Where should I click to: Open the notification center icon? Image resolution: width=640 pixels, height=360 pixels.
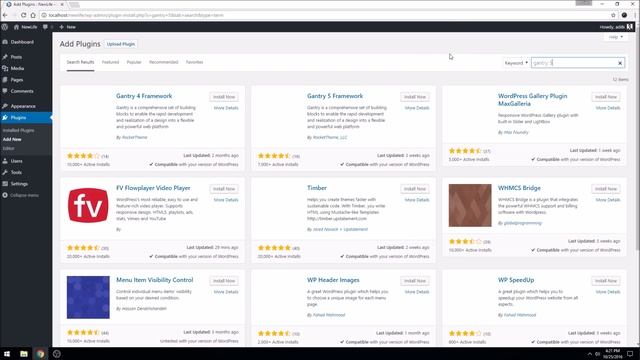(x=630, y=354)
